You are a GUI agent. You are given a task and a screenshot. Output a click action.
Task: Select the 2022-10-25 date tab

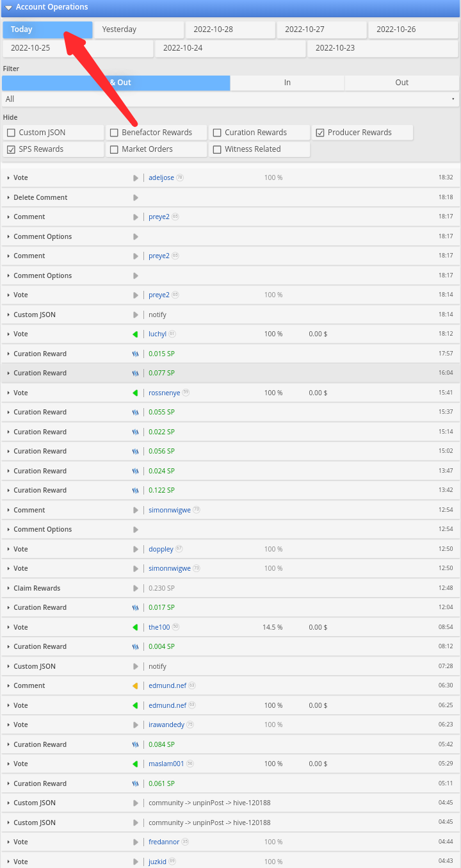tap(77, 48)
